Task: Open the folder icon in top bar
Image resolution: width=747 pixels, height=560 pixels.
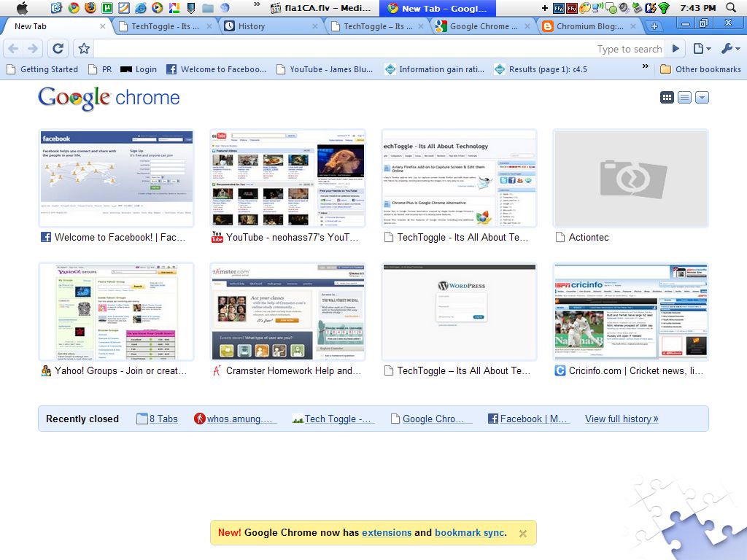Action: point(208,7)
